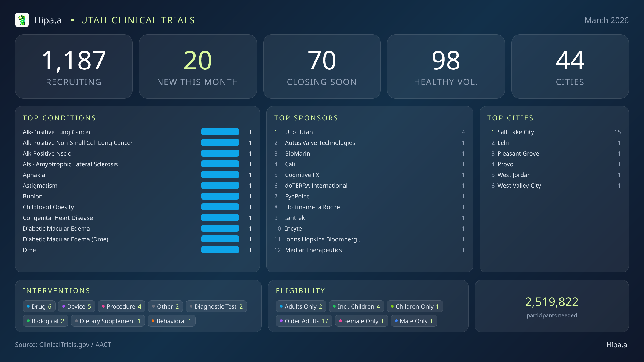This screenshot has height=362, width=644.
Task: Toggle the Older Adults 17 filter
Action: tap(304, 321)
